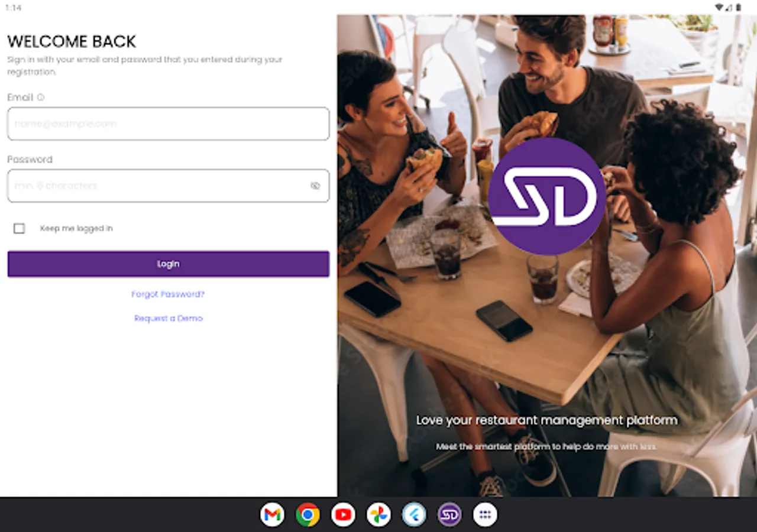Viewport: 757px width, 532px height.
Task: Click the Password field label
Action: [30, 160]
